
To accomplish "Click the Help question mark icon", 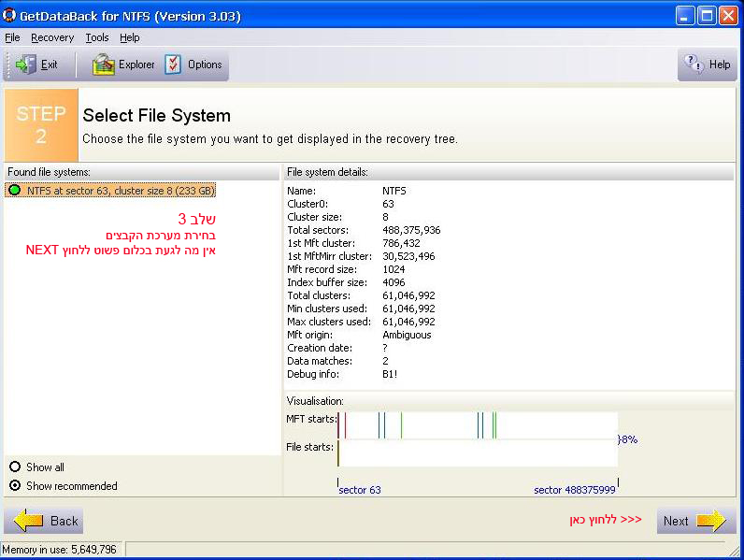I will pos(694,65).
